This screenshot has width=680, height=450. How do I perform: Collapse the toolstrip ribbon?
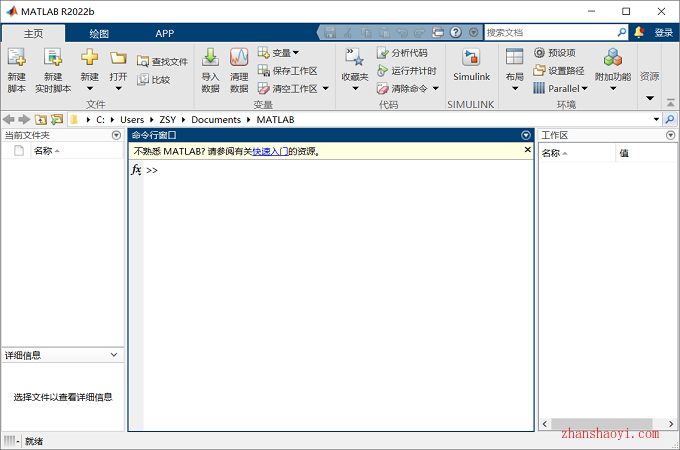coord(670,103)
